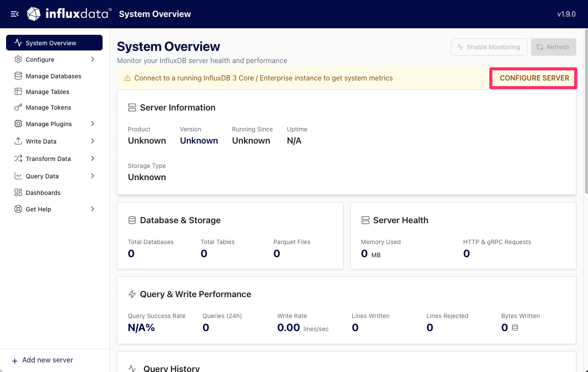The image size is (588, 372).
Task: Click the Refresh button
Action: coord(554,47)
